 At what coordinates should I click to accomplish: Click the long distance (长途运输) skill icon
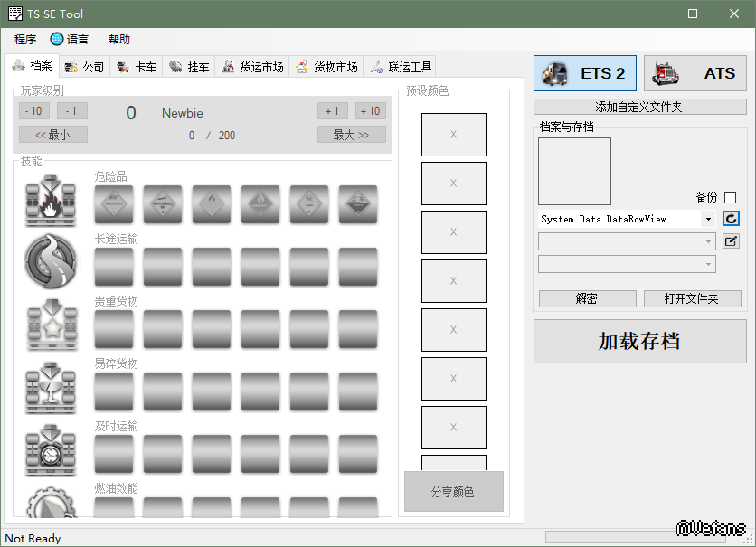pyautogui.click(x=51, y=261)
